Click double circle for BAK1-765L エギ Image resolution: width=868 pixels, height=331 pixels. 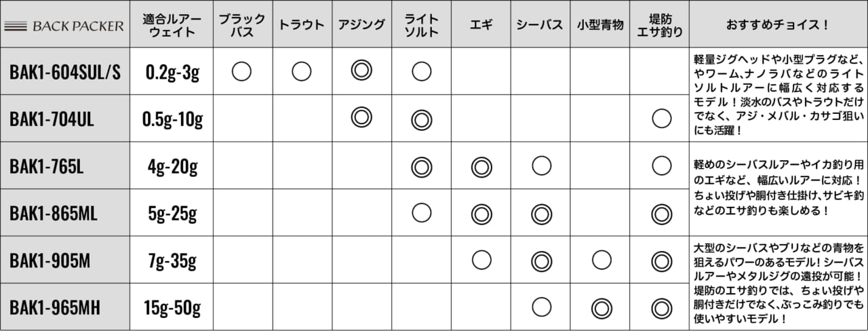pyautogui.click(x=481, y=166)
